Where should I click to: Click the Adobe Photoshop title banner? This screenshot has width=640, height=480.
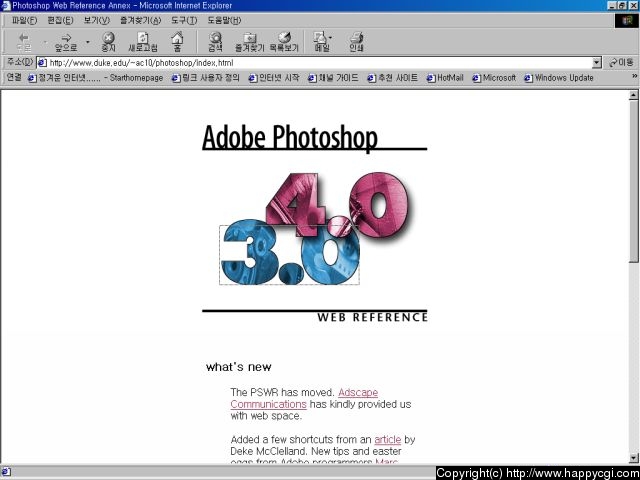coord(314,138)
